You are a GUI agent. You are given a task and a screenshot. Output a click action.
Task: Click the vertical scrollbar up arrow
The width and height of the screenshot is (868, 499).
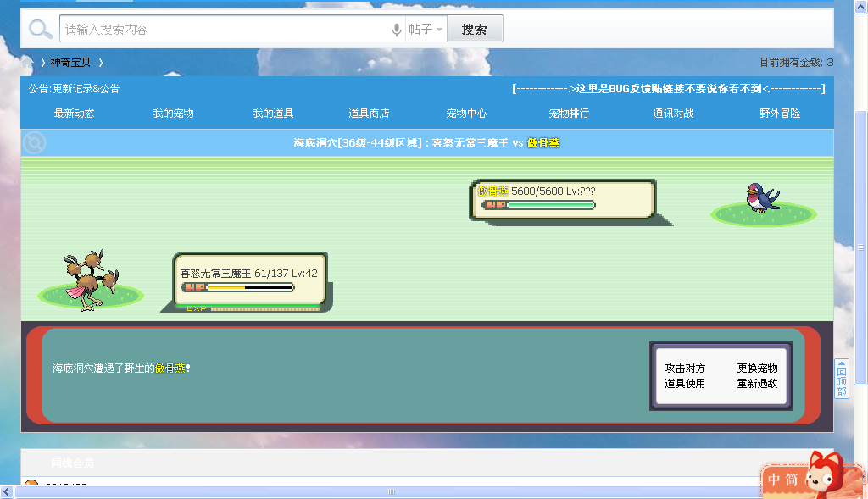coord(861,8)
